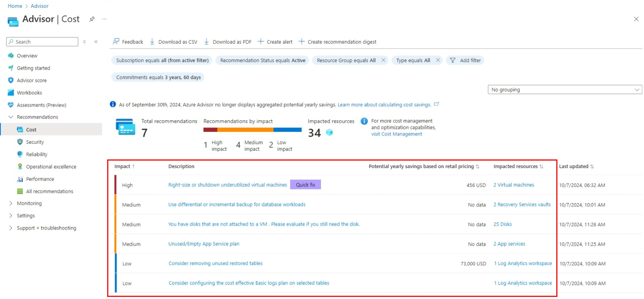
Task: Sort by Last updated column
Action: pyautogui.click(x=576, y=166)
